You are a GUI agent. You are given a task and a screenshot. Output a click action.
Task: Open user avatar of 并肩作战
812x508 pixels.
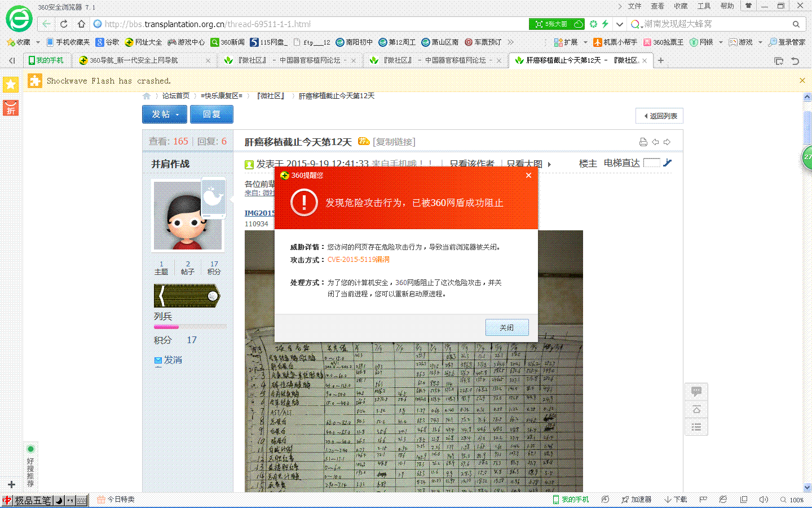click(188, 216)
